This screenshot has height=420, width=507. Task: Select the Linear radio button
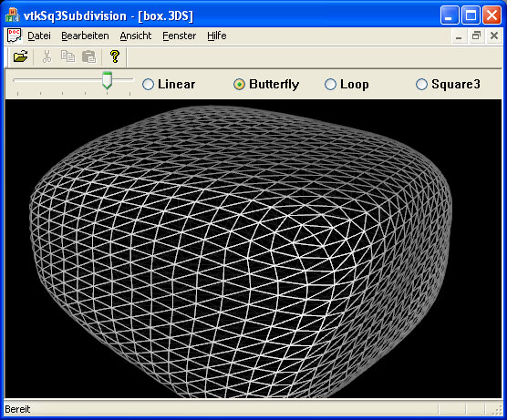(x=148, y=85)
